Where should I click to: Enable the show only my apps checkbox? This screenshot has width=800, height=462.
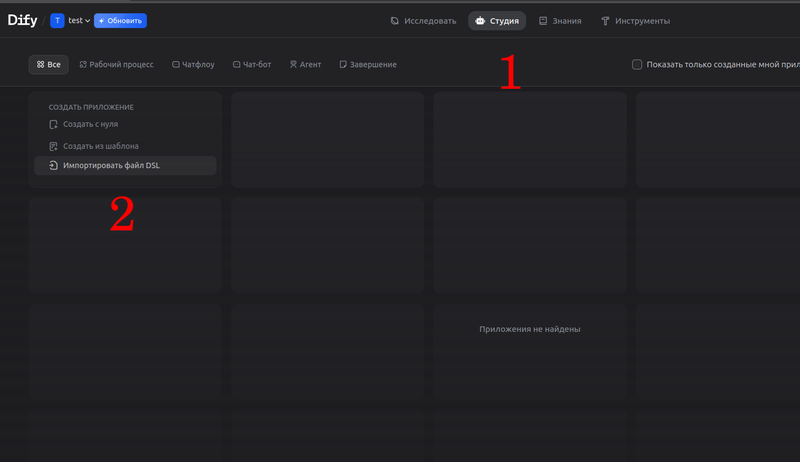point(637,64)
